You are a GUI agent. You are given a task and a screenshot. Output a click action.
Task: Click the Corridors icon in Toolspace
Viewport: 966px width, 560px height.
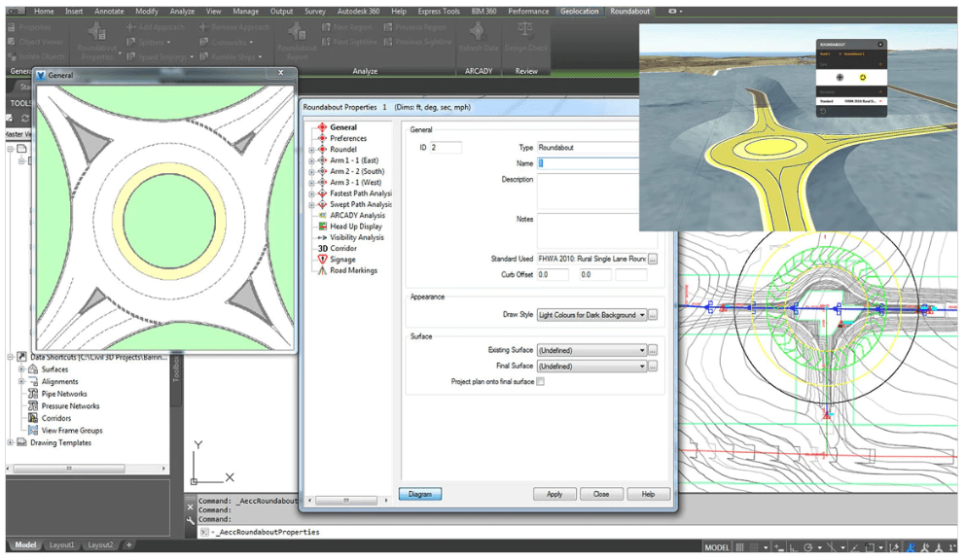[33, 418]
